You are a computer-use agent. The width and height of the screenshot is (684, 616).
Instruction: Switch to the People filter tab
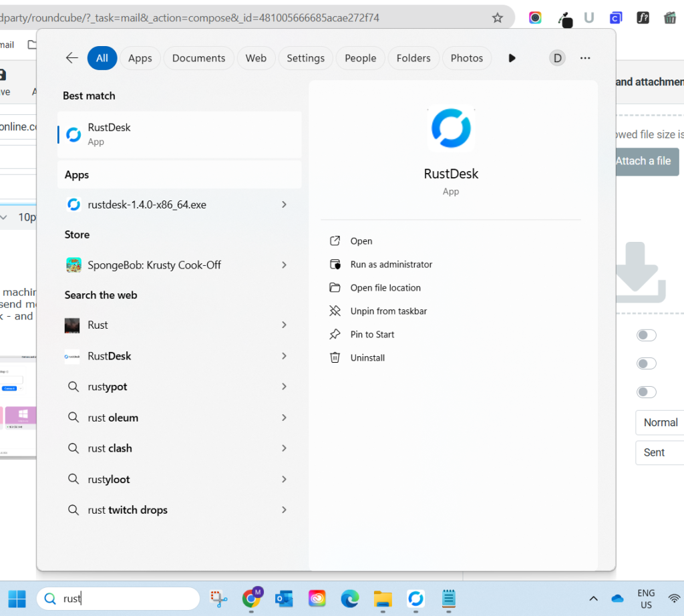click(x=360, y=58)
